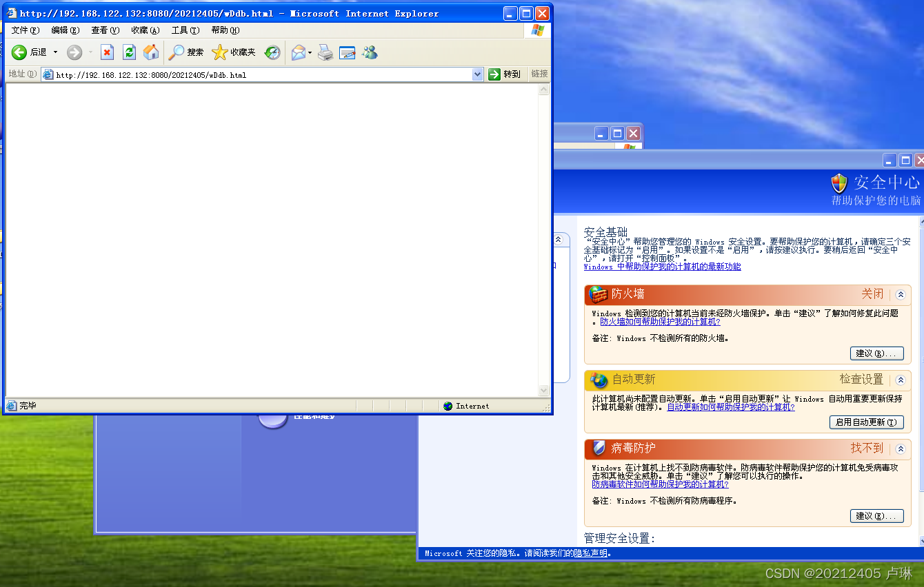Collapse the 自动更新 section in Security Center

tap(901, 380)
